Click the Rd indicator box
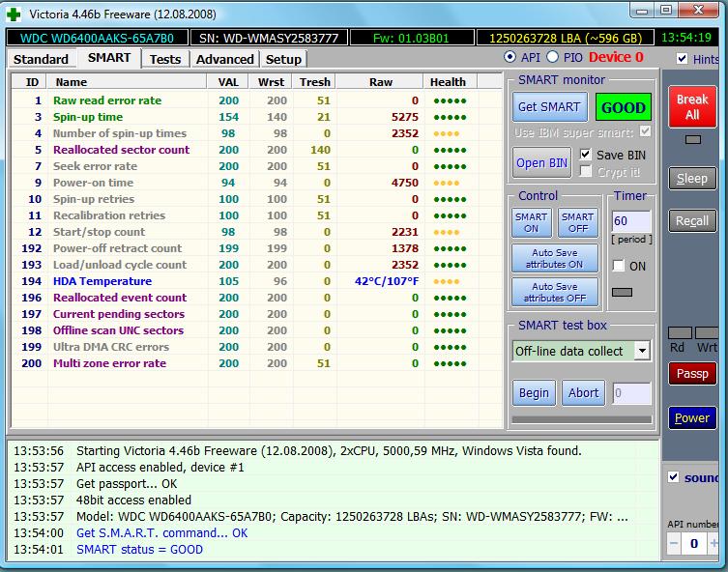Viewport: 728px width, 572px height. tap(680, 333)
